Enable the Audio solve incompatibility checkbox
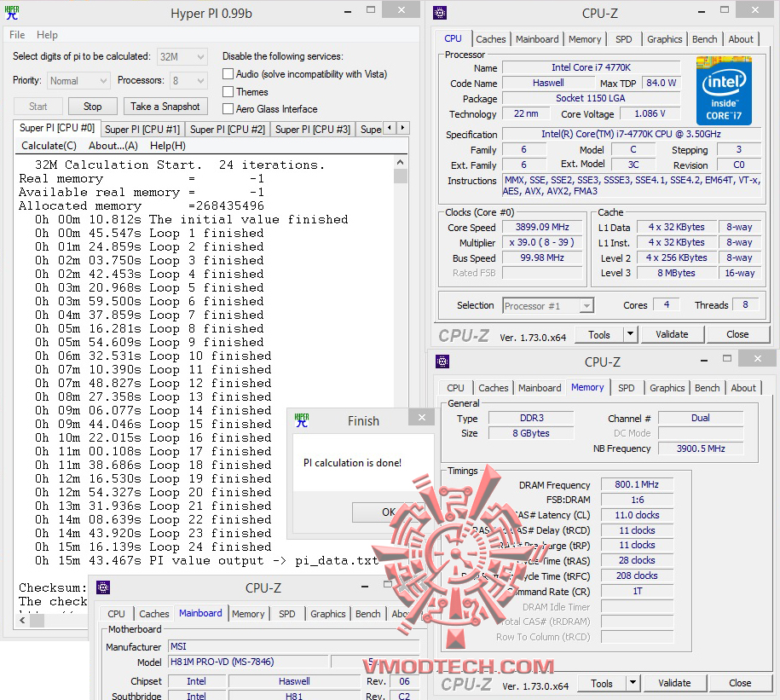Viewport: 780px width, 700px height. [x=229, y=74]
